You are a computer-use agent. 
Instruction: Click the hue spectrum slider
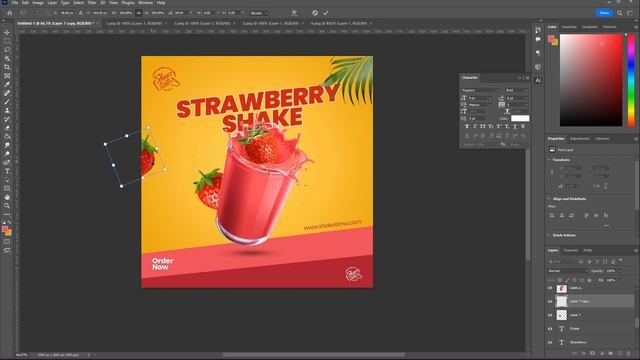click(x=631, y=80)
